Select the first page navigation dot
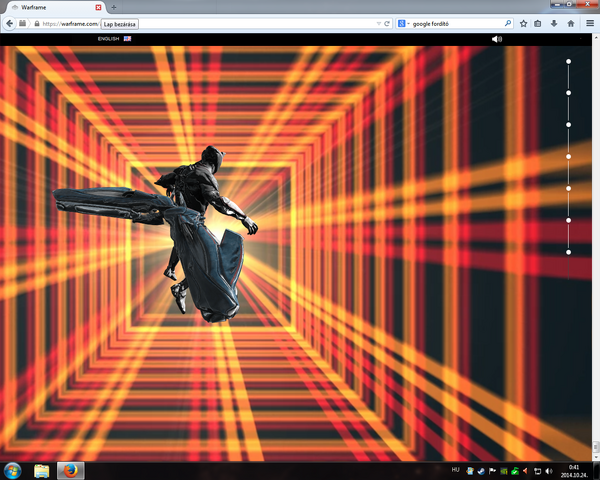 click(x=569, y=61)
